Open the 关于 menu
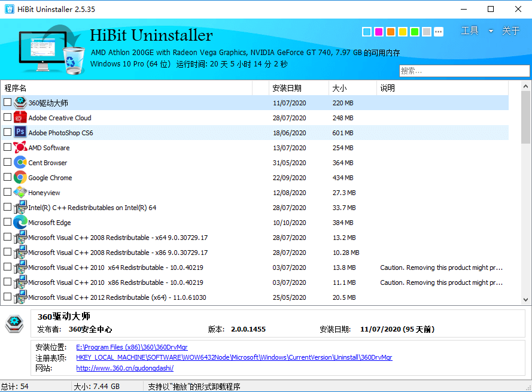Image resolution: width=532 pixels, height=392 pixels. point(510,31)
